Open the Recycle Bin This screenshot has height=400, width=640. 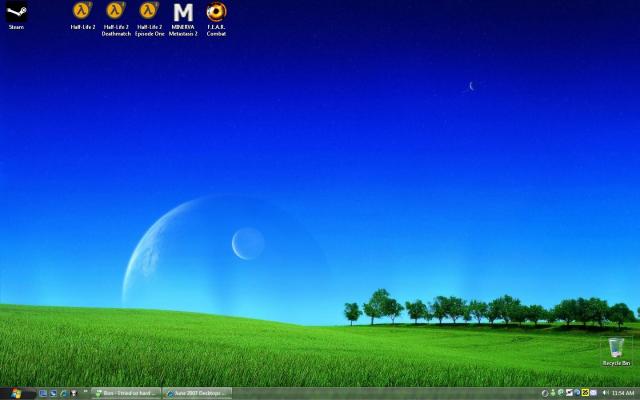click(616, 351)
